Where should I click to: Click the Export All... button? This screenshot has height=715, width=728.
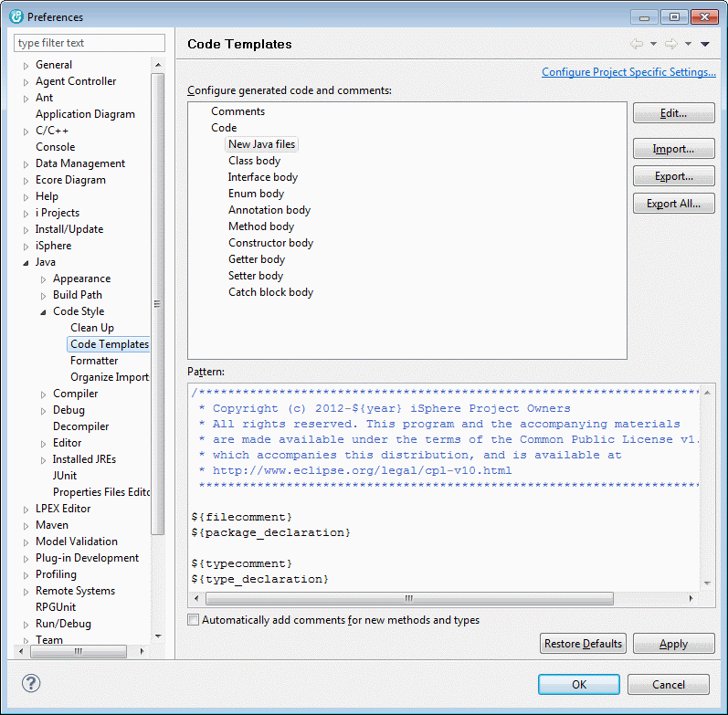tap(674, 204)
